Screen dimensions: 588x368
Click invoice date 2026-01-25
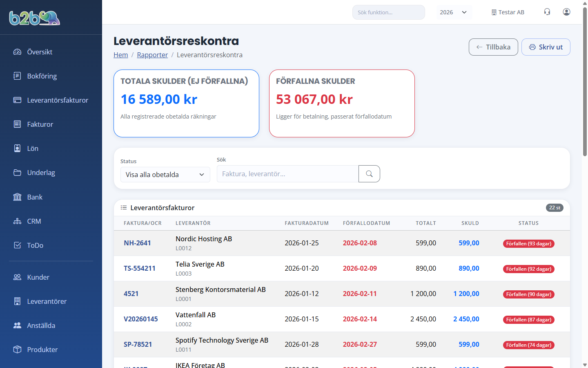pyautogui.click(x=302, y=243)
